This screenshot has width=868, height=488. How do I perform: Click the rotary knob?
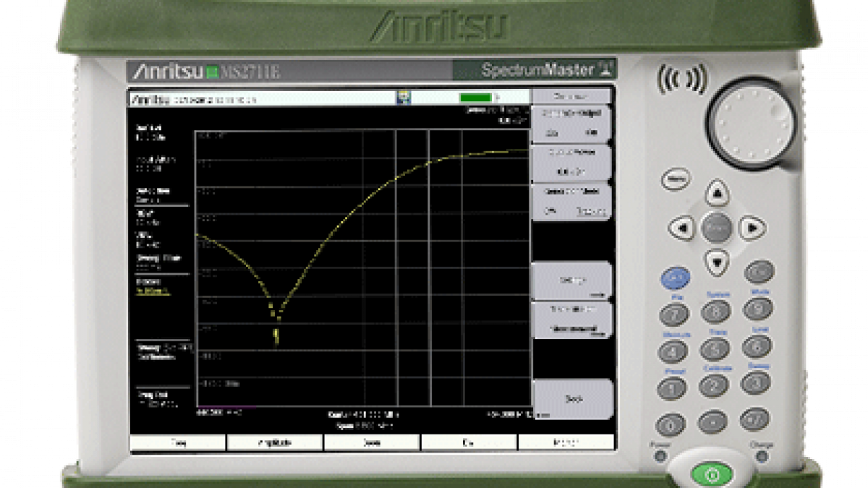click(752, 123)
